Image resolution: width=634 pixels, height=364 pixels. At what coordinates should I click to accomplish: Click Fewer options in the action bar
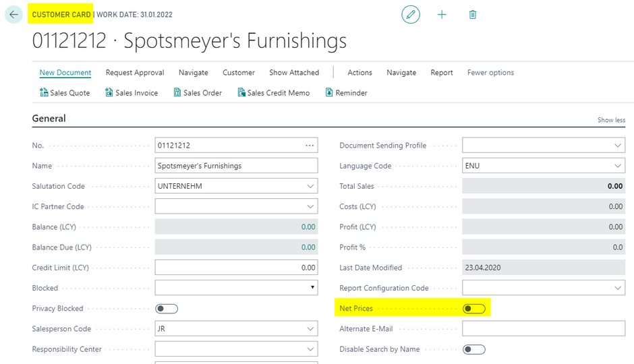click(x=490, y=73)
